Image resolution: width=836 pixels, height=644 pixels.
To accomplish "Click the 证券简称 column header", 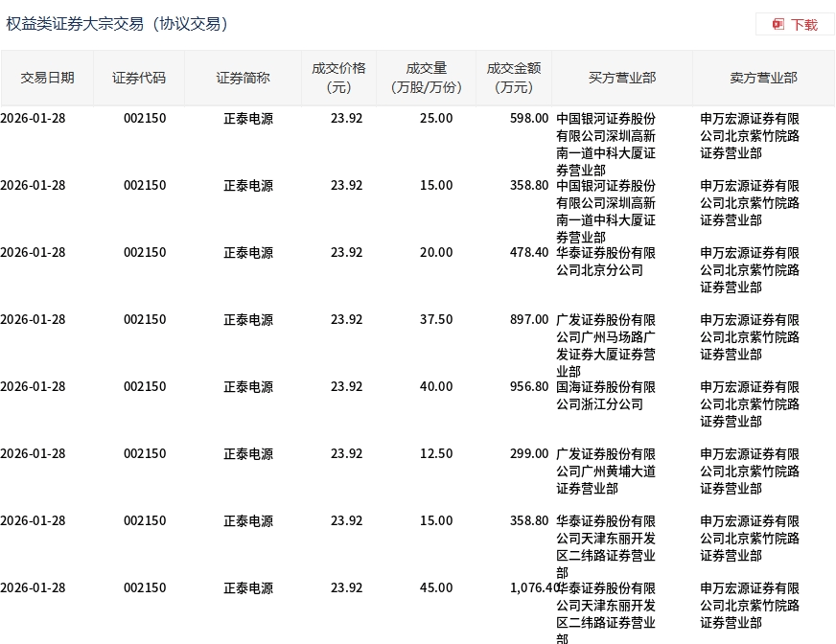I will 243,78.
